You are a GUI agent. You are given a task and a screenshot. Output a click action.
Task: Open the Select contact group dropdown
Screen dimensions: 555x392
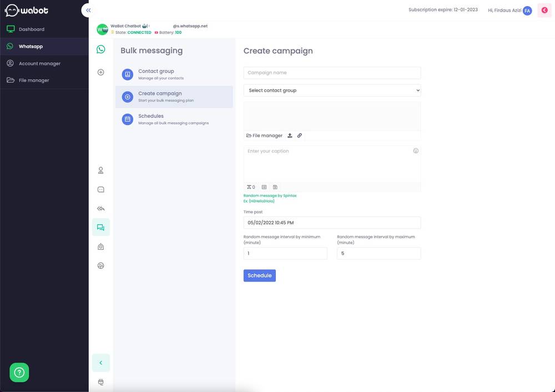click(x=331, y=89)
